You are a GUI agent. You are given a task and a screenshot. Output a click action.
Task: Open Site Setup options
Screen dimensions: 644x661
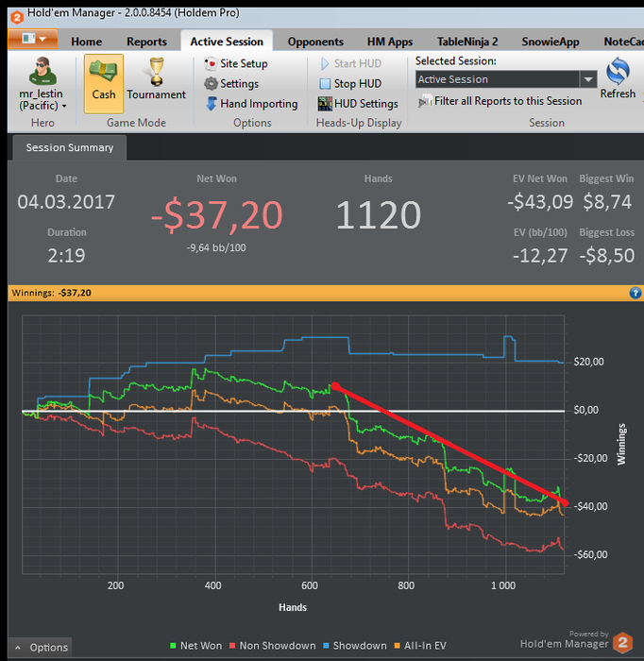tap(236, 63)
